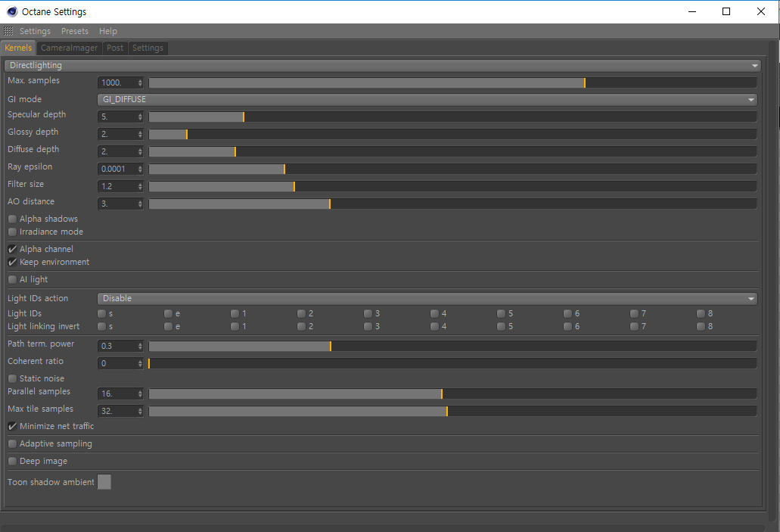Check Light linking invert checkbox 2
This screenshot has width=780, height=532.
[x=301, y=326]
